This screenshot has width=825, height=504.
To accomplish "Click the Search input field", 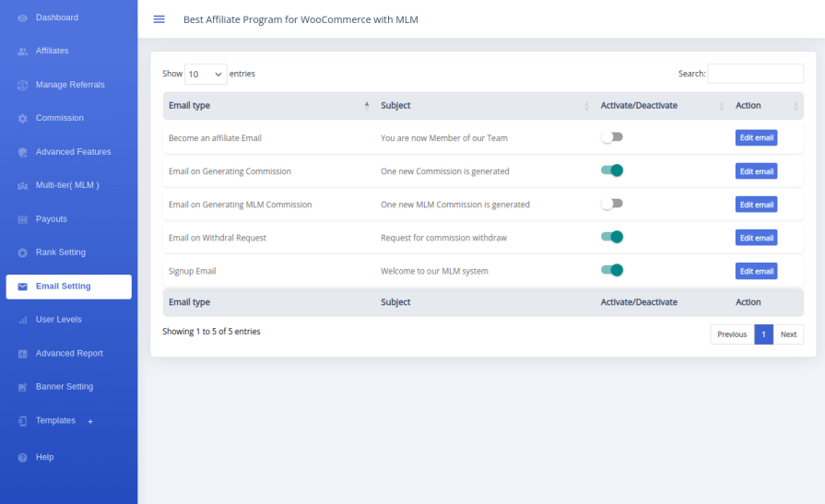I will coord(755,74).
